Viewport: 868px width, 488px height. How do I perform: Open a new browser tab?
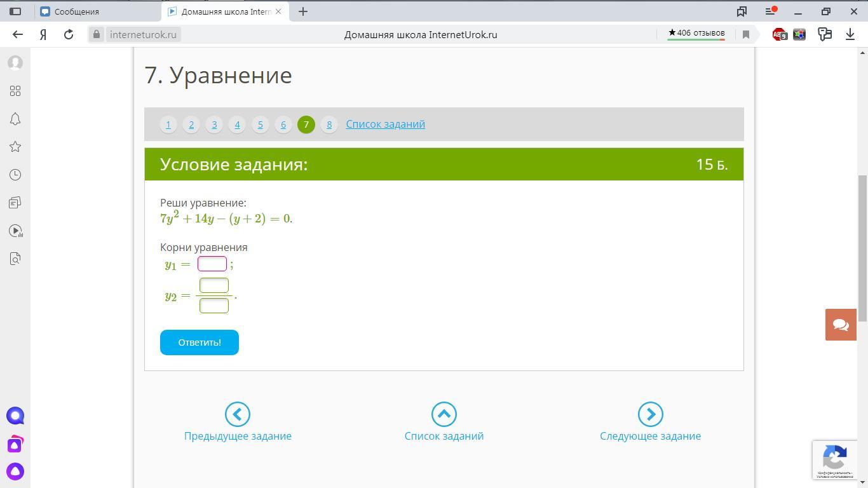point(303,11)
